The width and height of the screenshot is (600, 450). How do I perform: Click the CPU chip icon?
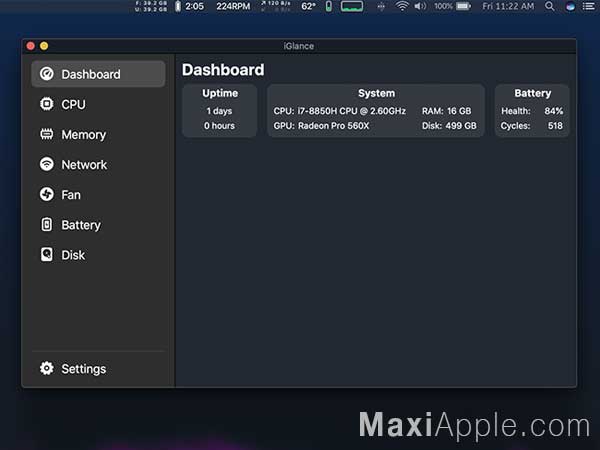(47, 104)
